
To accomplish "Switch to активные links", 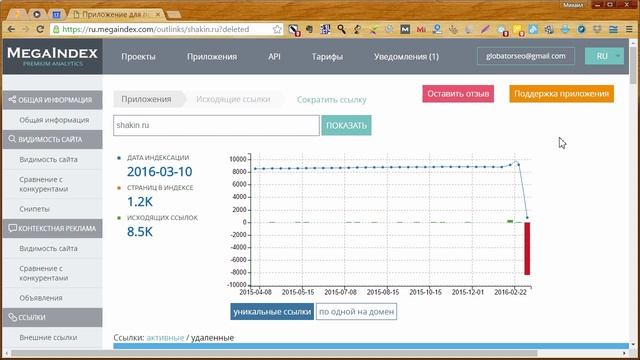I will click(x=165, y=338).
